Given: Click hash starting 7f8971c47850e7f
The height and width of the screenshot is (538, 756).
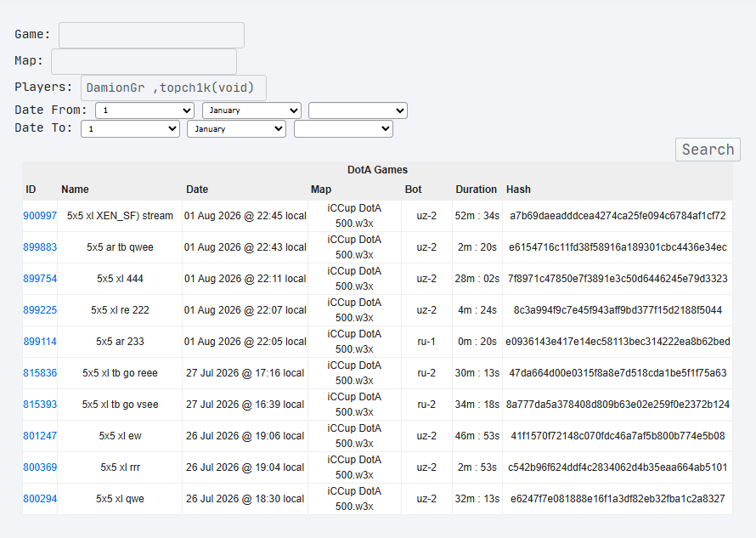Looking at the screenshot, I should pos(618,279).
